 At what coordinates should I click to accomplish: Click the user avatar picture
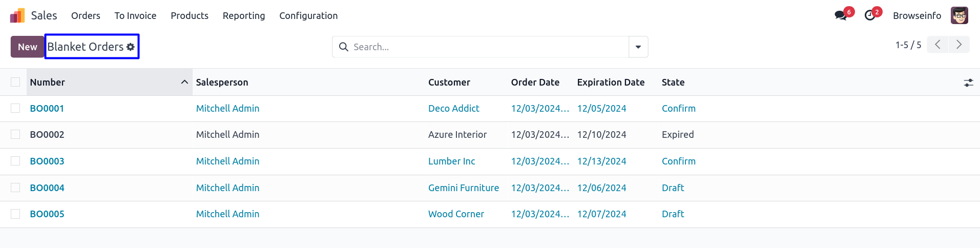pyautogui.click(x=959, y=15)
